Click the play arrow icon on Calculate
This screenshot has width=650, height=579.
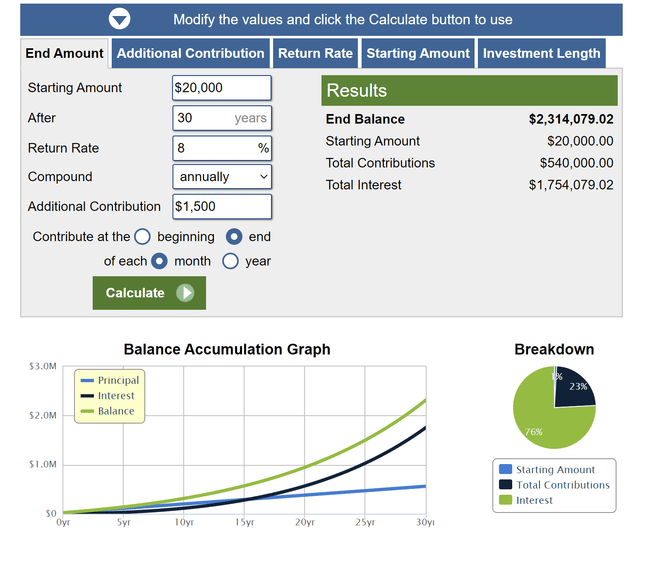(186, 293)
